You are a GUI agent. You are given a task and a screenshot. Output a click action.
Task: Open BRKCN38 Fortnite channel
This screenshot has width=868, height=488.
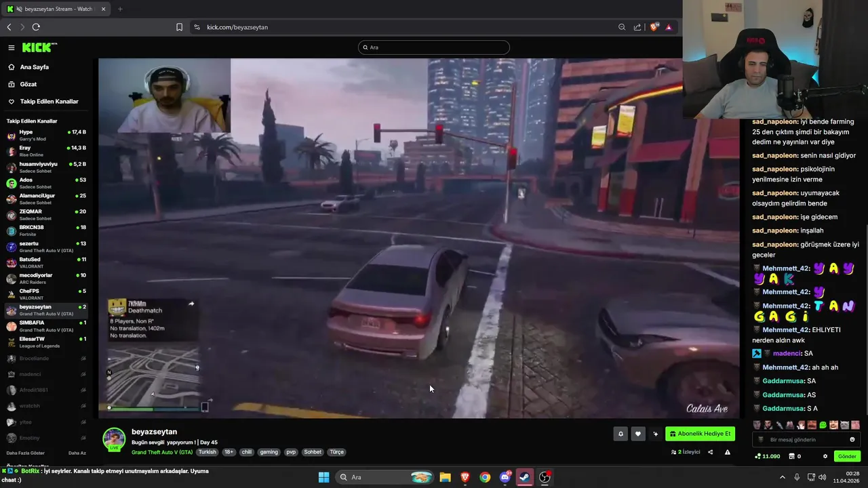point(46,230)
